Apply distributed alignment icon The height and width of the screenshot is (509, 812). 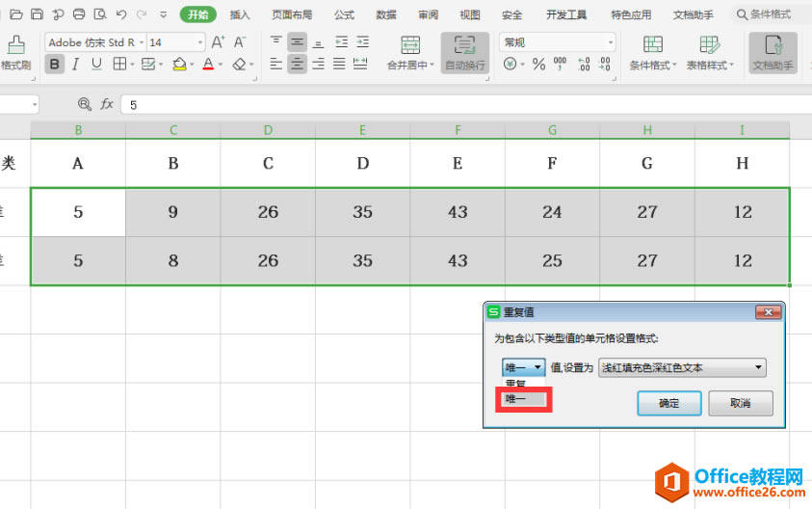click(360, 64)
